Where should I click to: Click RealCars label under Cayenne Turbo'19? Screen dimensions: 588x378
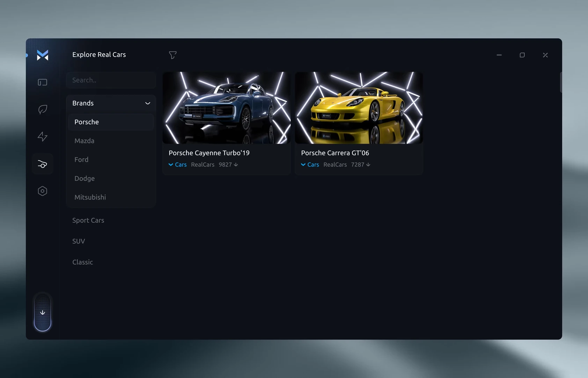203,165
